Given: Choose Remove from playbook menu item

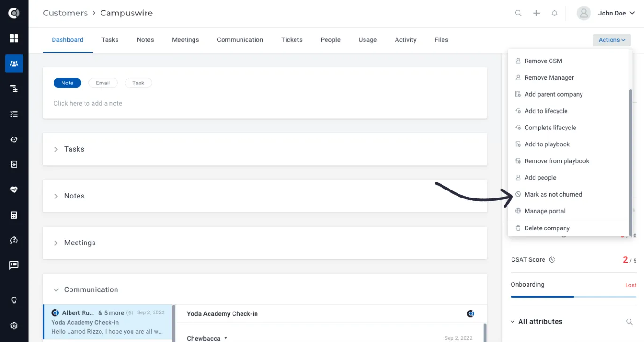Looking at the screenshot, I should pos(568,161).
